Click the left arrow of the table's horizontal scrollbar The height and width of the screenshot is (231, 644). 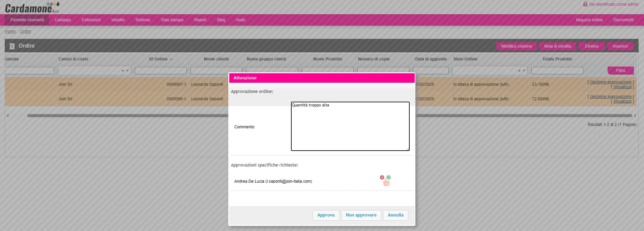tap(7, 115)
